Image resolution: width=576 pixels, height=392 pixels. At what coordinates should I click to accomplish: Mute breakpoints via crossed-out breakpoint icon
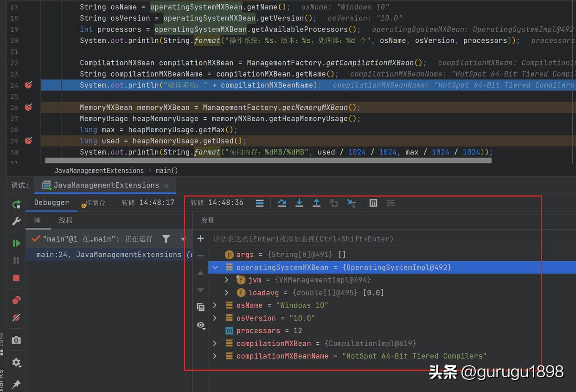[x=16, y=318]
